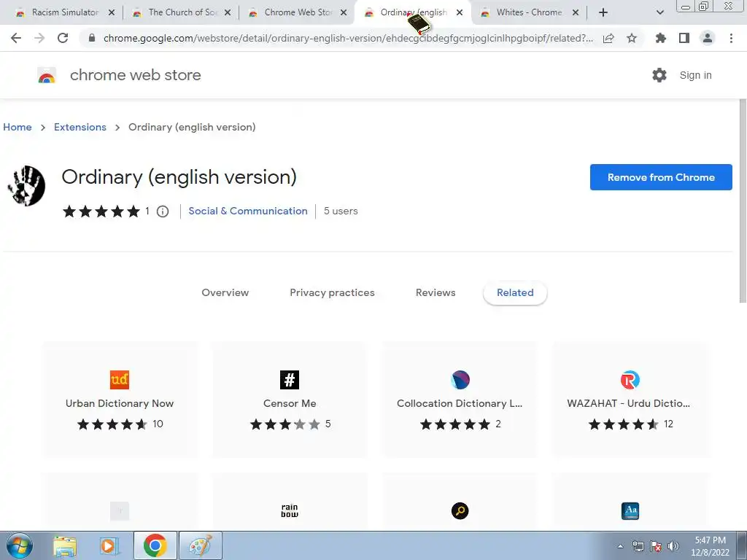Select the Related tab
747x560 pixels.
pyautogui.click(x=515, y=293)
